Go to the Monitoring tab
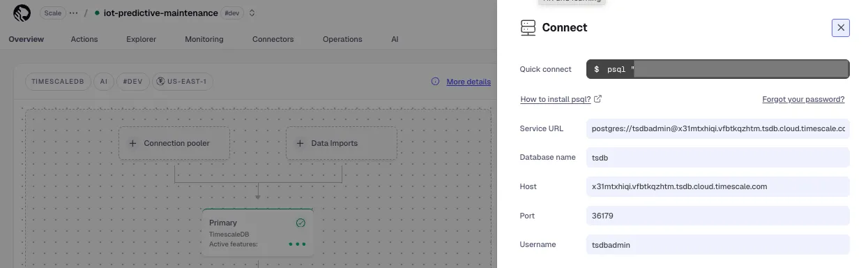868x268 pixels. 204,39
